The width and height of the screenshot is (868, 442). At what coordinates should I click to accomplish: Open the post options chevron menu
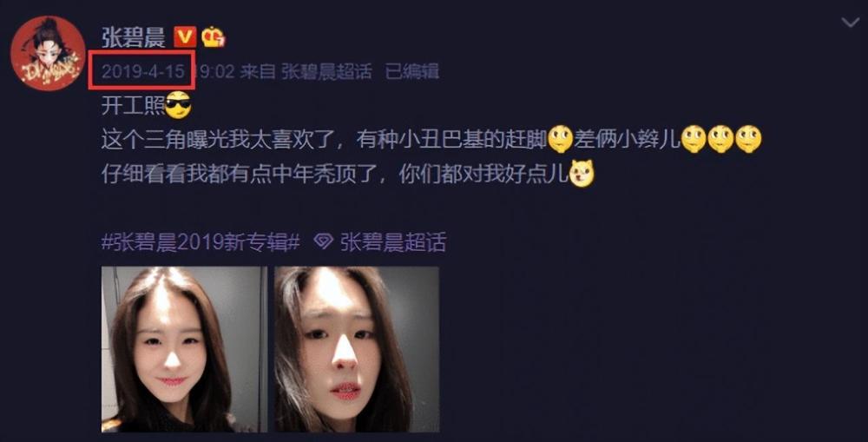pos(849,23)
